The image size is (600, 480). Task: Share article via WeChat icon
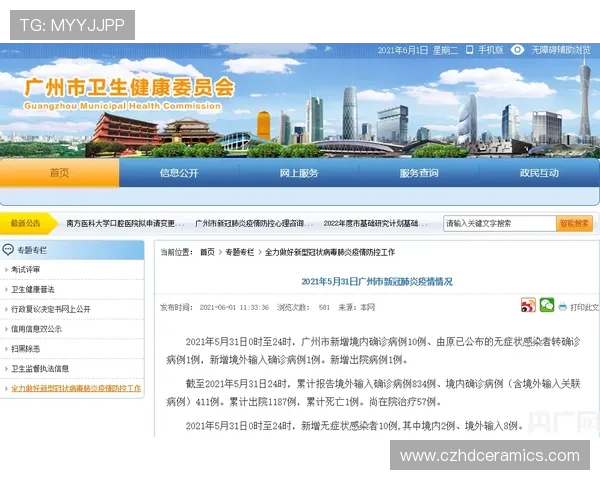(x=547, y=305)
